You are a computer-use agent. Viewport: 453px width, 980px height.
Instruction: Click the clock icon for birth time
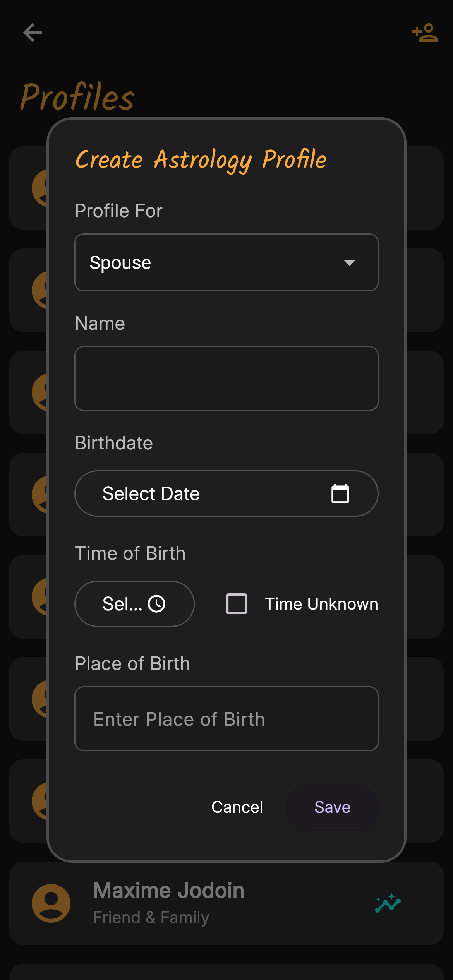[x=157, y=604]
